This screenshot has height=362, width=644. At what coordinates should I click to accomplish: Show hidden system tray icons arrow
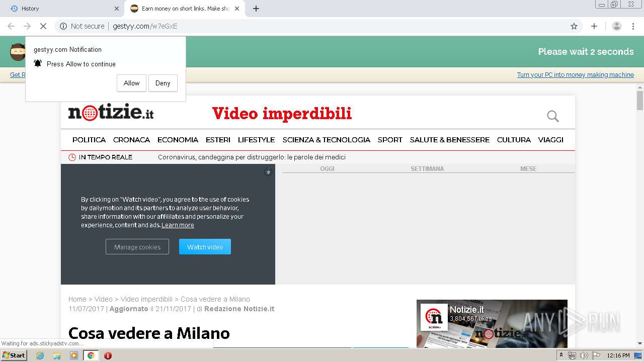click(x=561, y=355)
